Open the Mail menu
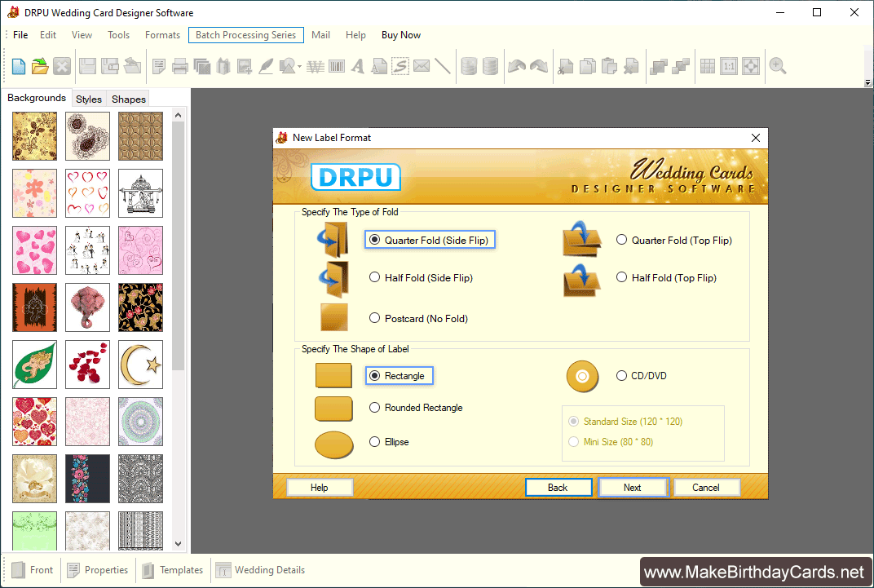The height and width of the screenshot is (588, 874). coord(320,34)
